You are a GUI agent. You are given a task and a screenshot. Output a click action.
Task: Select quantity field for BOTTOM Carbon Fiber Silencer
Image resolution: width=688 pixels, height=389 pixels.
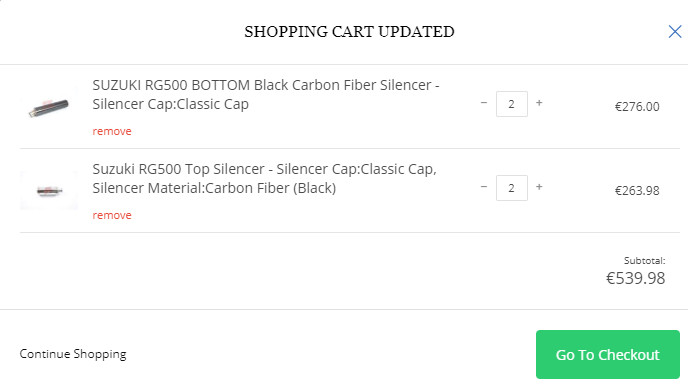point(512,104)
